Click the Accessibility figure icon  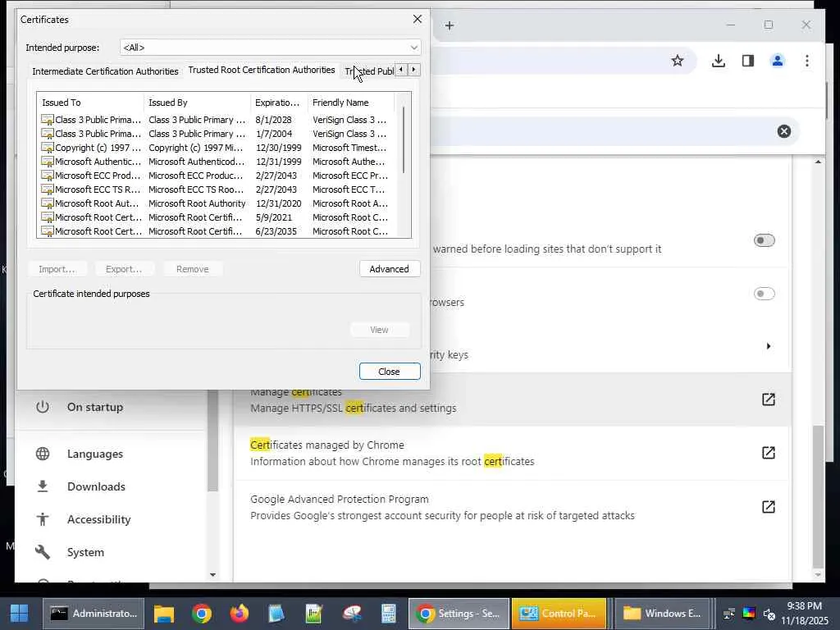pyautogui.click(x=43, y=519)
